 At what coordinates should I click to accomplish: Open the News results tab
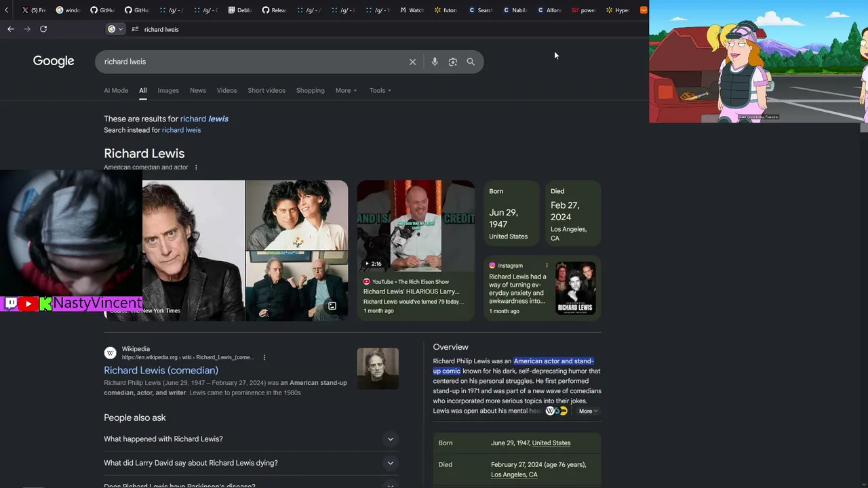point(198,90)
